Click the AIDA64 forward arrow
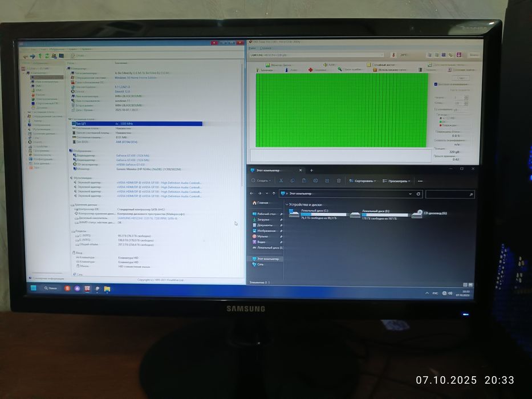 click(33, 56)
